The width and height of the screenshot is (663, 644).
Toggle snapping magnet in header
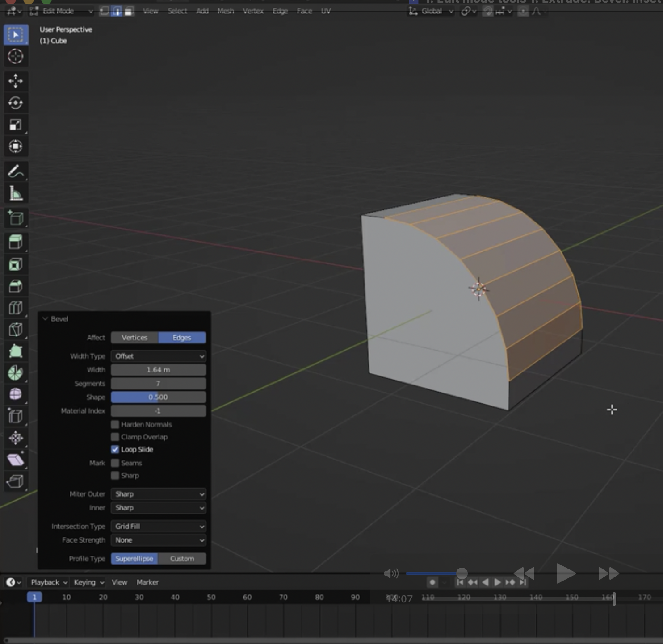(488, 11)
